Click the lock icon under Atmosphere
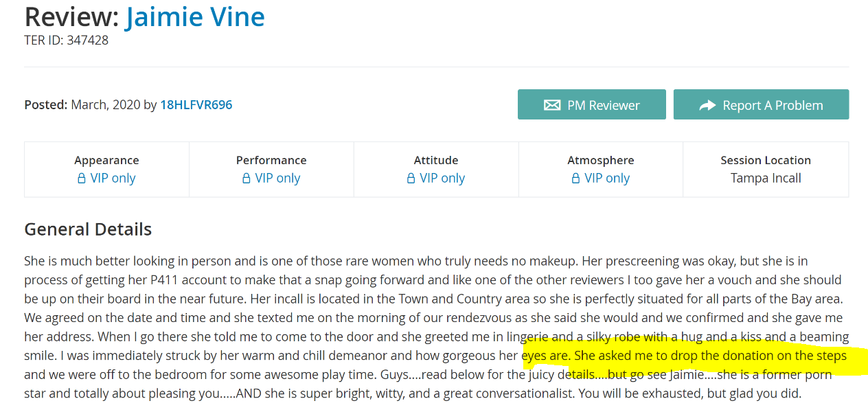 tap(575, 179)
